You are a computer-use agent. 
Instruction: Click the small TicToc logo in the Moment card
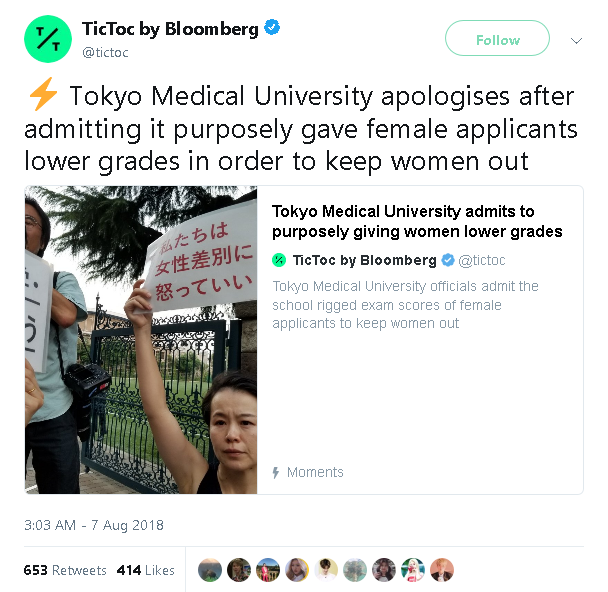[279, 260]
